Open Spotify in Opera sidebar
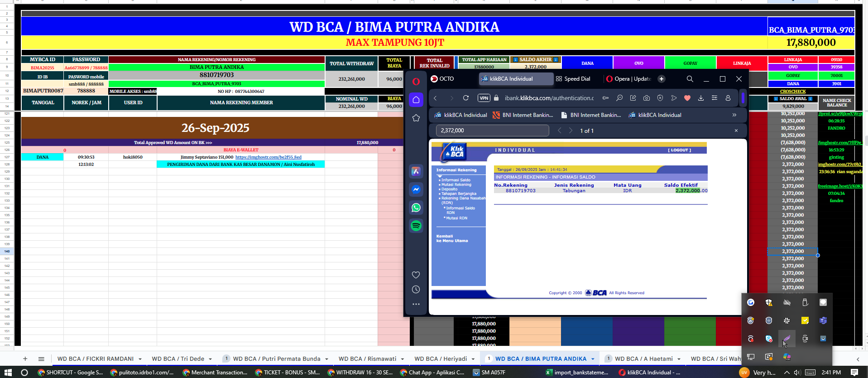This screenshot has height=378, width=868. [x=416, y=226]
